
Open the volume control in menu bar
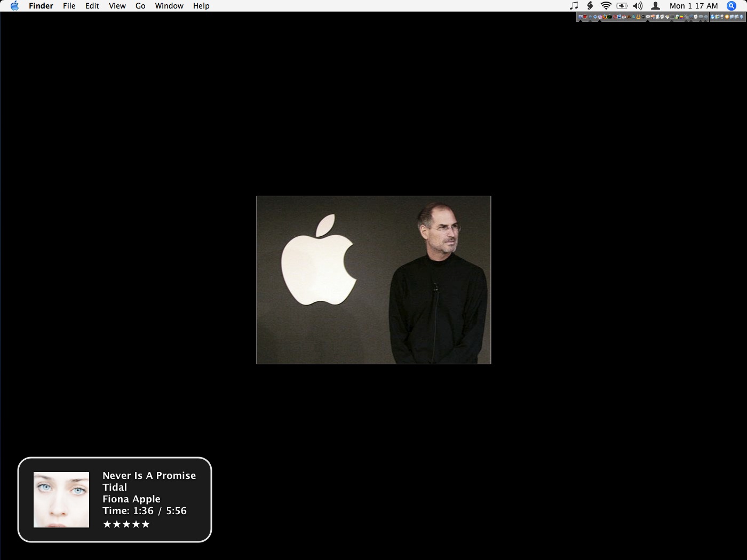(638, 6)
